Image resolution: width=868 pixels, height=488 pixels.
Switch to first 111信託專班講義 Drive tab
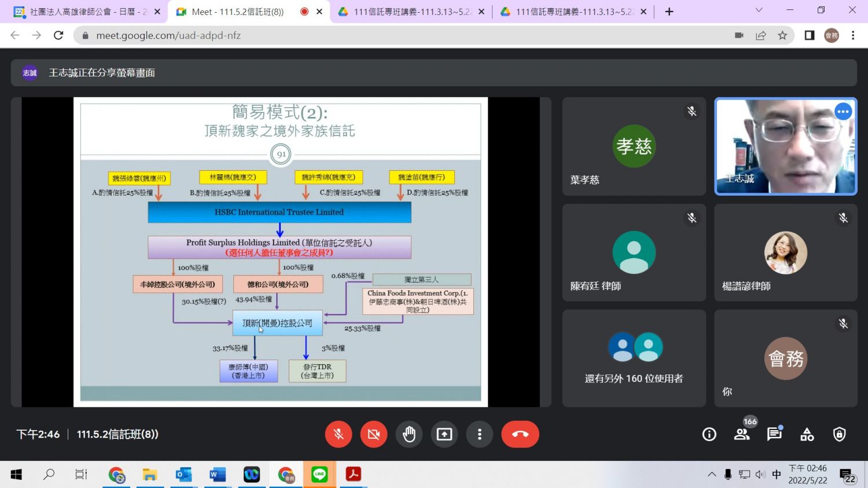click(412, 12)
